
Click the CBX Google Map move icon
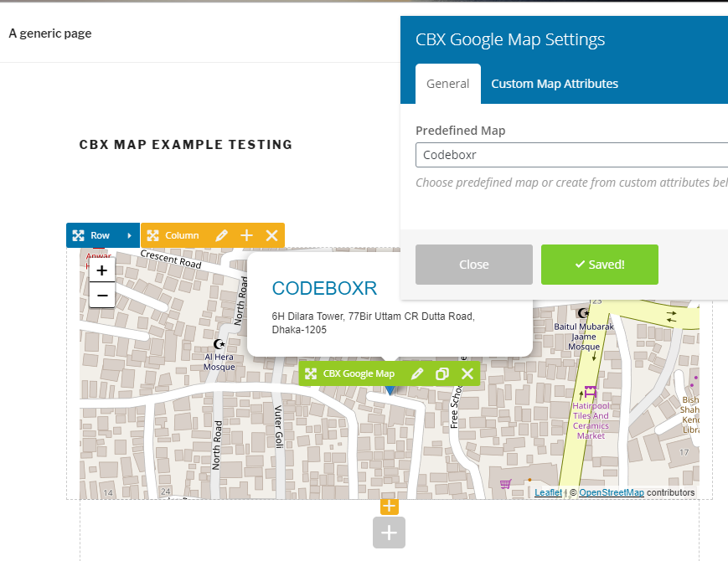[311, 373]
